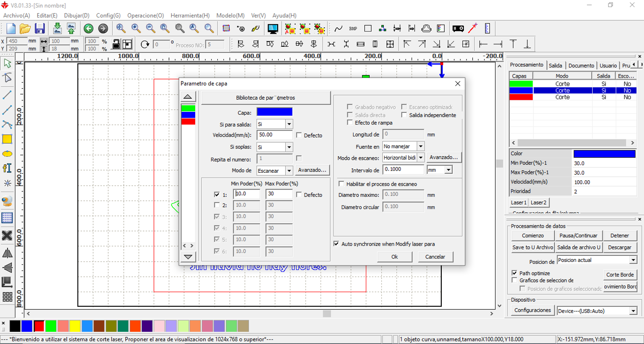Click the horizontal mirror tool icon
The image size is (644, 344).
(7, 253)
